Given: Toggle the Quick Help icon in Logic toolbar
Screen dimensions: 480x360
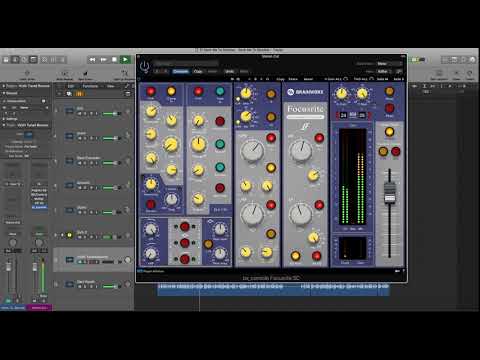Looking at the screenshot, I should [24, 60].
